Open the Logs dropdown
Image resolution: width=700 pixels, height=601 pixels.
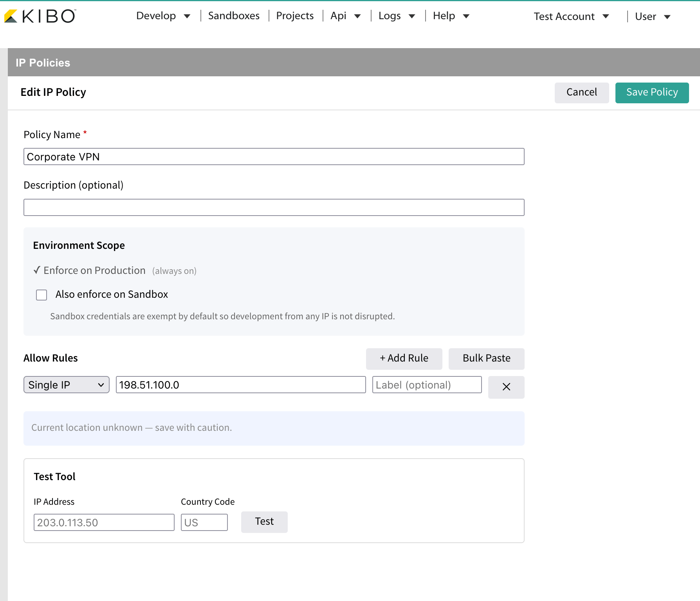click(397, 16)
